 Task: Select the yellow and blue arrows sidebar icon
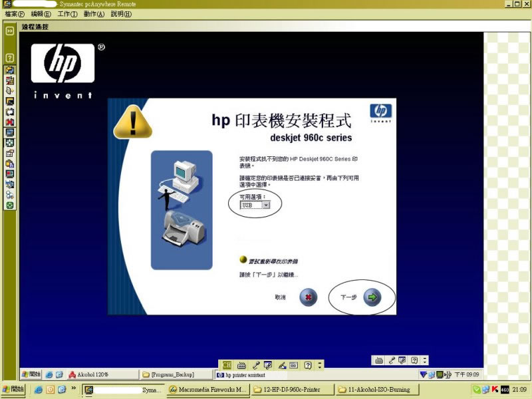(x=10, y=70)
